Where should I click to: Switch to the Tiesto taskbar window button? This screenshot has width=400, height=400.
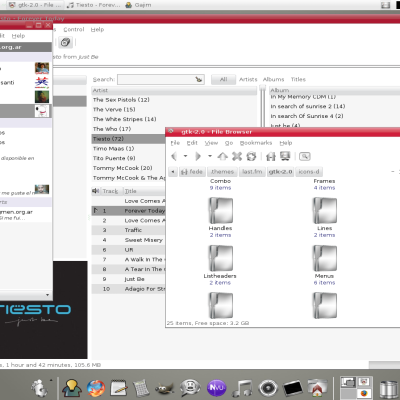[94, 5]
